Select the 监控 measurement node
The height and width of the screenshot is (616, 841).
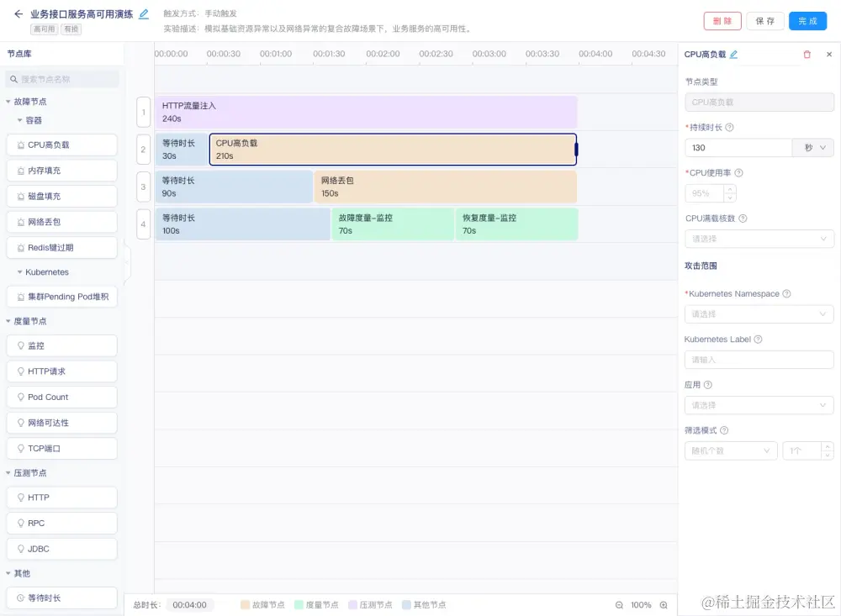pos(61,345)
